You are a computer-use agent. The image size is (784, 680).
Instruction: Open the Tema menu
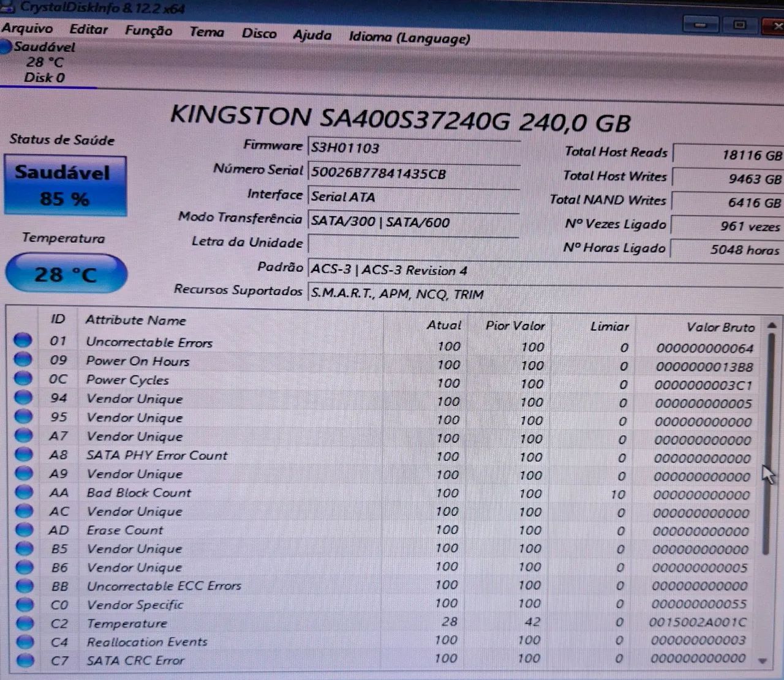pos(206,32)
